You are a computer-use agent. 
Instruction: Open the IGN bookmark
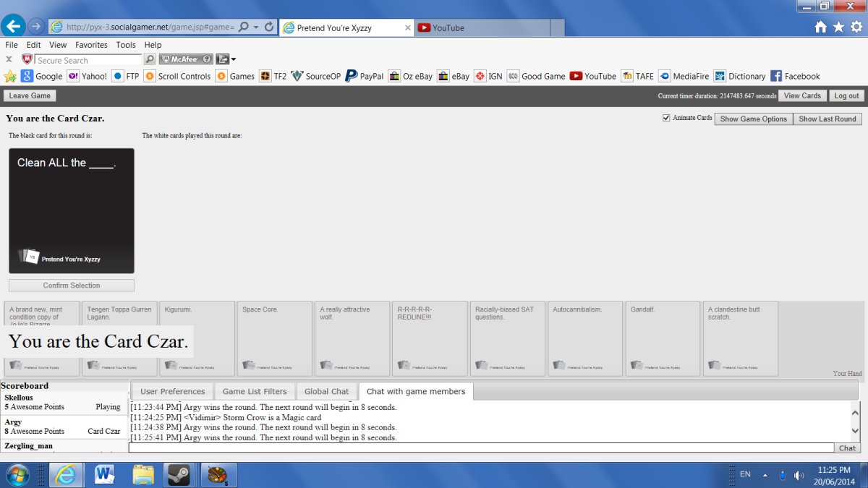click(x=488, y=76)
